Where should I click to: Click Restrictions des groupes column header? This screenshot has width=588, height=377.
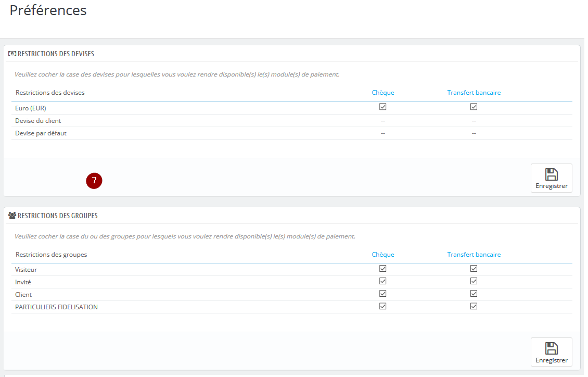tap(51, 255)
